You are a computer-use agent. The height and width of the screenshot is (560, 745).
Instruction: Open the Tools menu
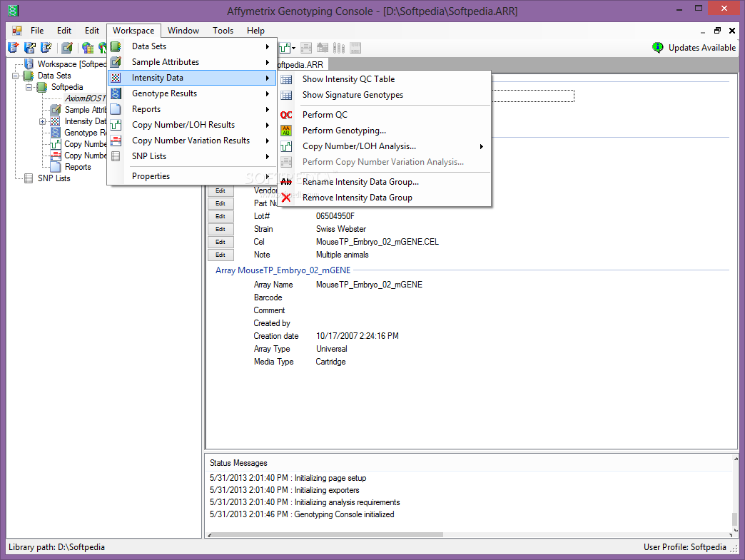pyautogui.click(x=223, y=31)
